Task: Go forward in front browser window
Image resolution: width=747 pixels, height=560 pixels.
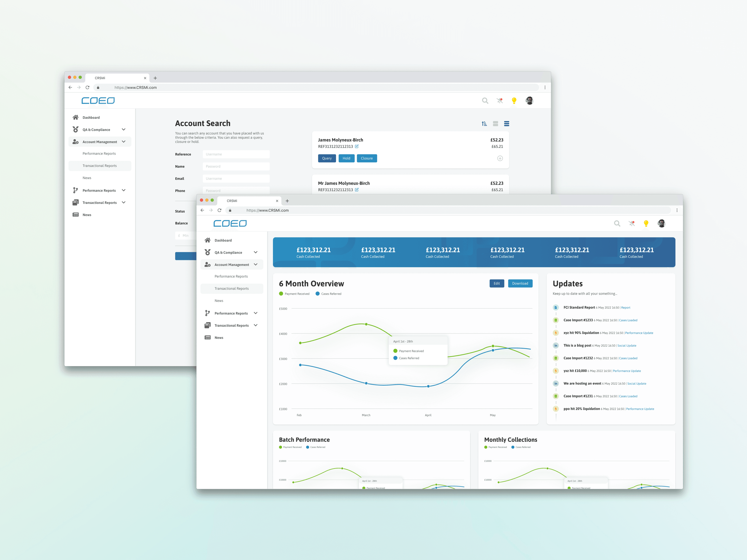Action: [x=211, y=210]
